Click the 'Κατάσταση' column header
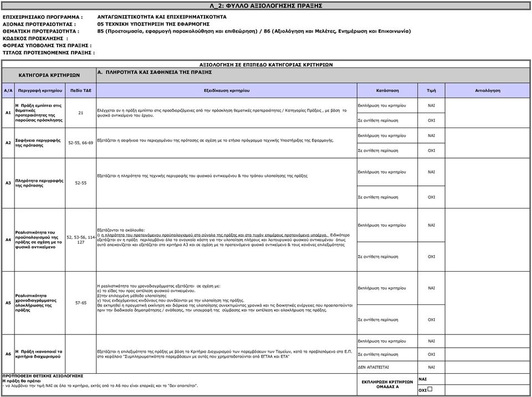Screen dimensions: 532x397 click(387, 91)
